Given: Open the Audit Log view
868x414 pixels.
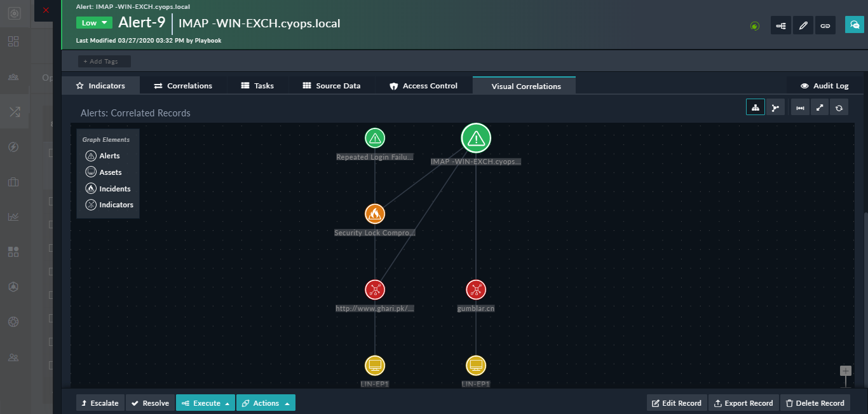Looking at the screenshot, I should 824,85.
